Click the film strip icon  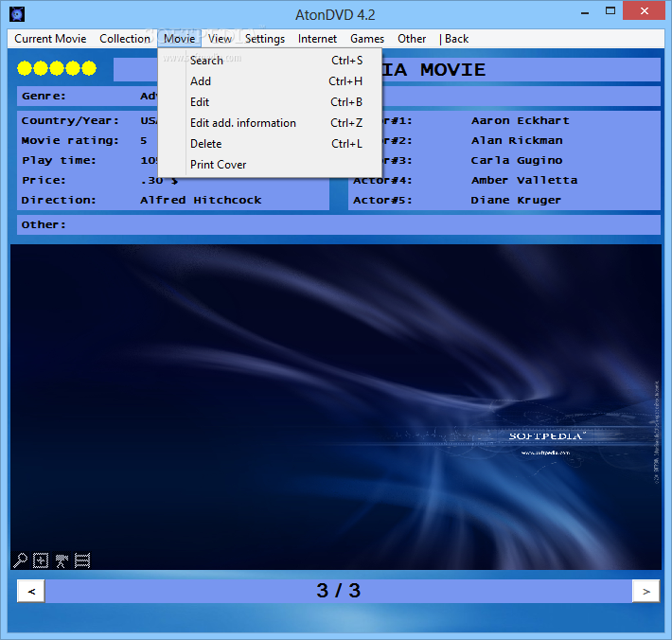(82, 560)
